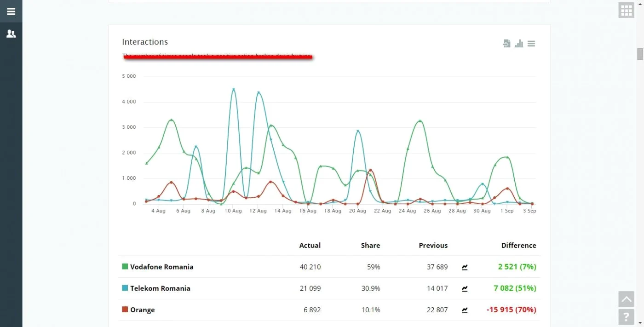Viewport: 644px width, 327px height.
Task: Sort the table by the Actual column header
Action: click(310, 246)
